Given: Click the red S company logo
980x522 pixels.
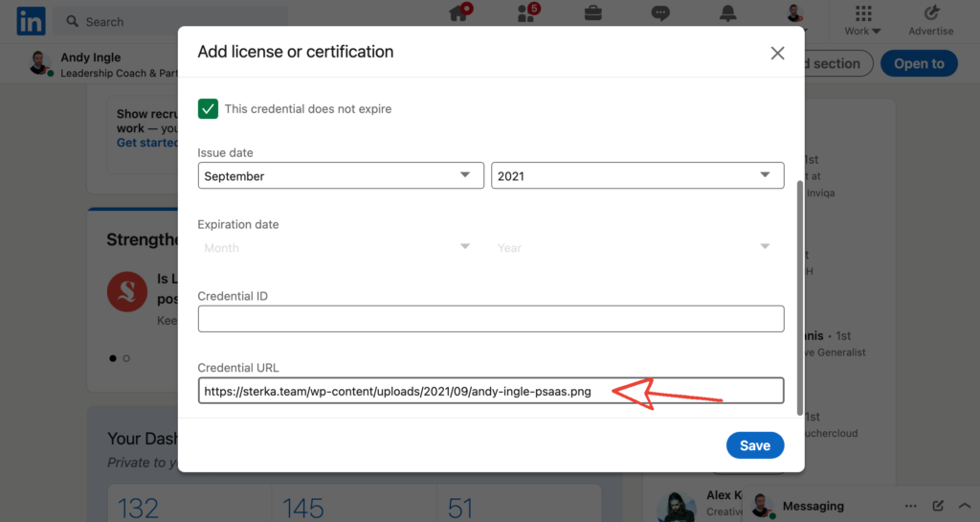Looking at the screenshot, I should point(127,291).
